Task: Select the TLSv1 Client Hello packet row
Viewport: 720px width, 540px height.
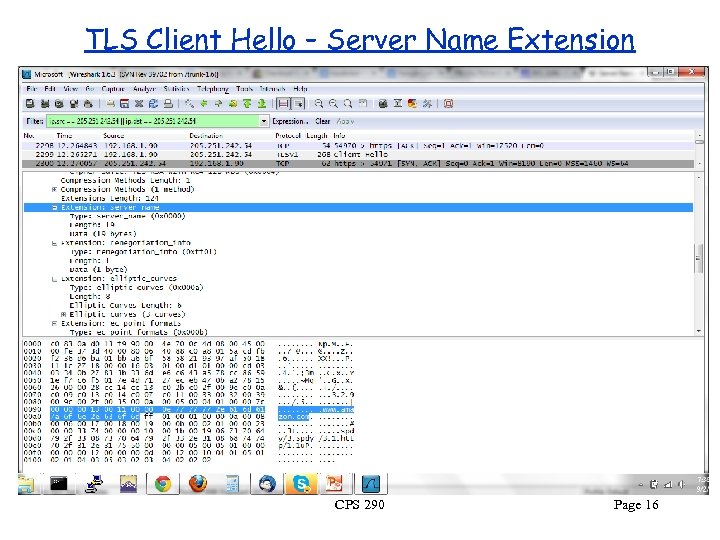Action: [359, 154]
